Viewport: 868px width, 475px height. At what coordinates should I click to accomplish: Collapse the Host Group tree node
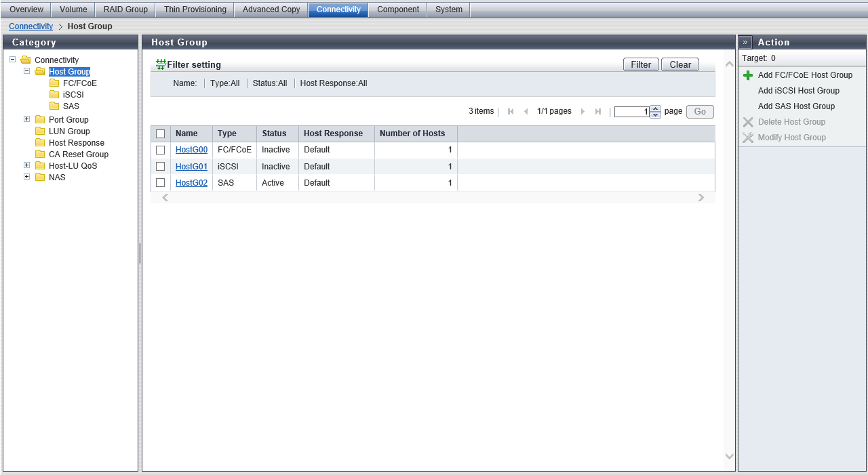point(27,71)
